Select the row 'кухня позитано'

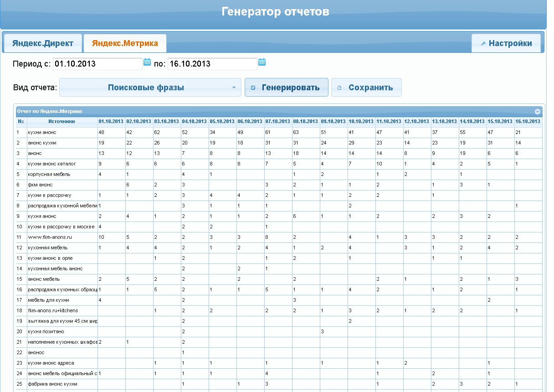point(278,332)
